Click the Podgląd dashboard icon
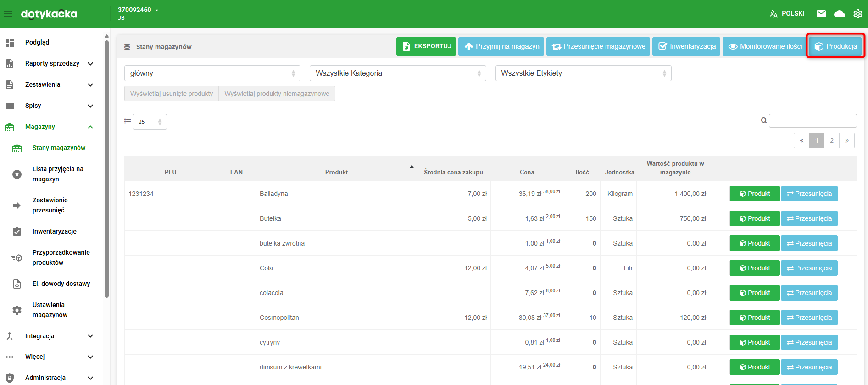 [x=10, y=43]
